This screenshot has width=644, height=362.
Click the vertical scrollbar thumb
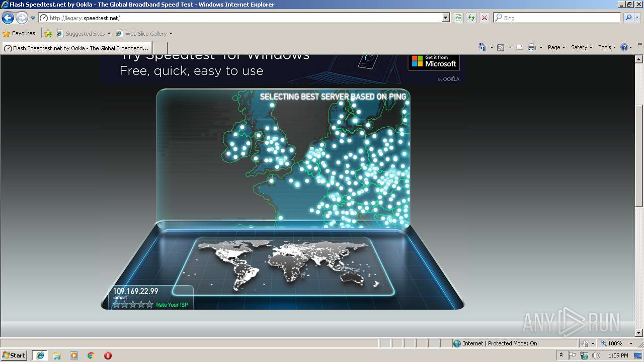pyautogui.click(x=639, y=155)
